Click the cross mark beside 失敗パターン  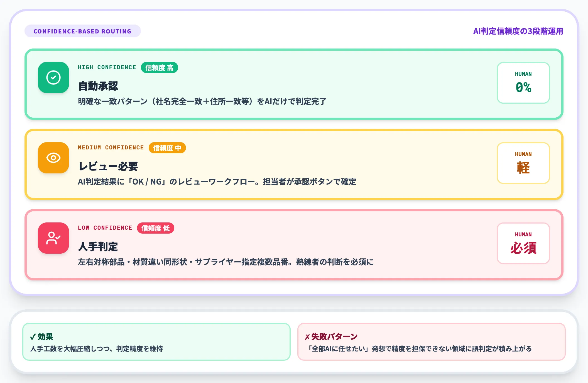tap(307, 337)
